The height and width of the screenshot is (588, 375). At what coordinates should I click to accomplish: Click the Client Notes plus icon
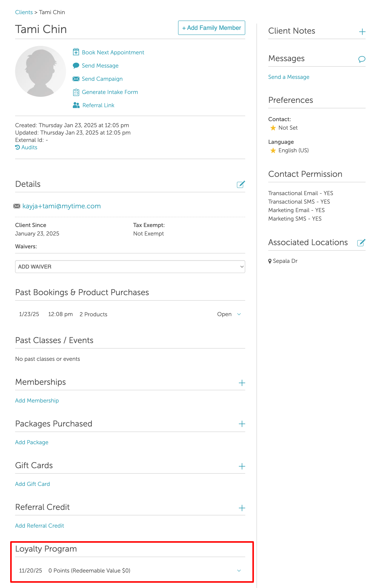pos(362,32)
